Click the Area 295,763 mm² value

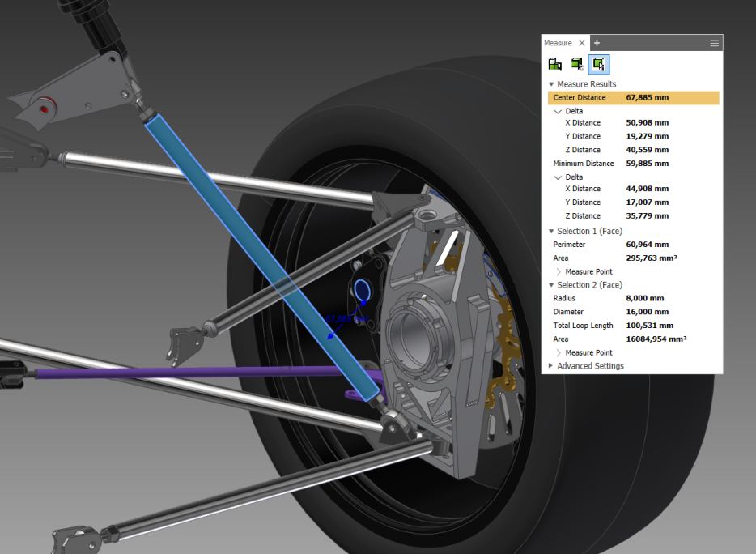[652, 258]
